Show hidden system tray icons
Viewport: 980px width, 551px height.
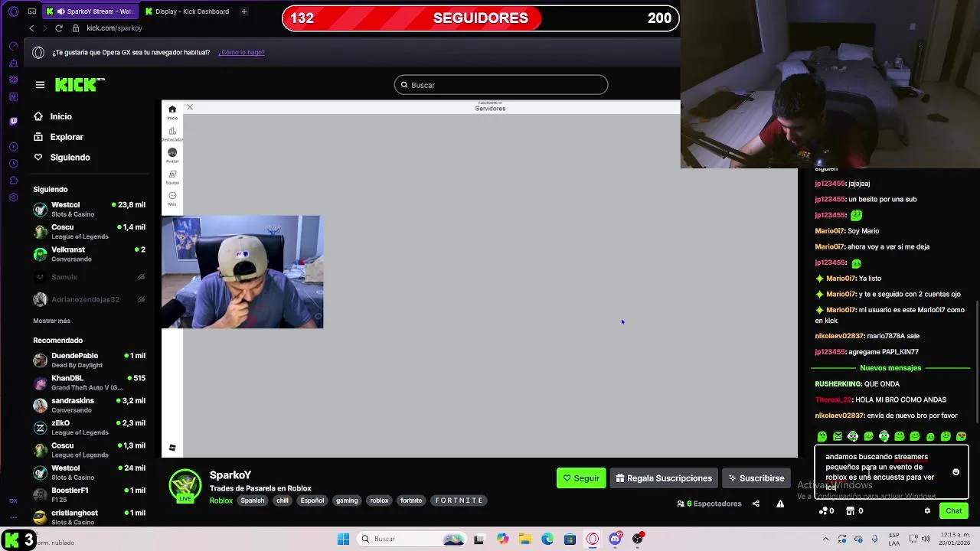coord(825,539)
